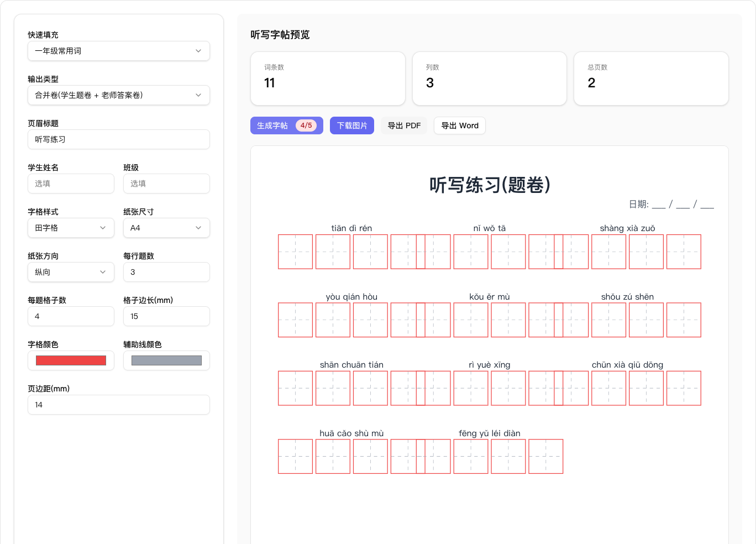This screenshot has width=756, height=544.
Task: Focus the 学生姓名 input field
Action: point(71,184)
